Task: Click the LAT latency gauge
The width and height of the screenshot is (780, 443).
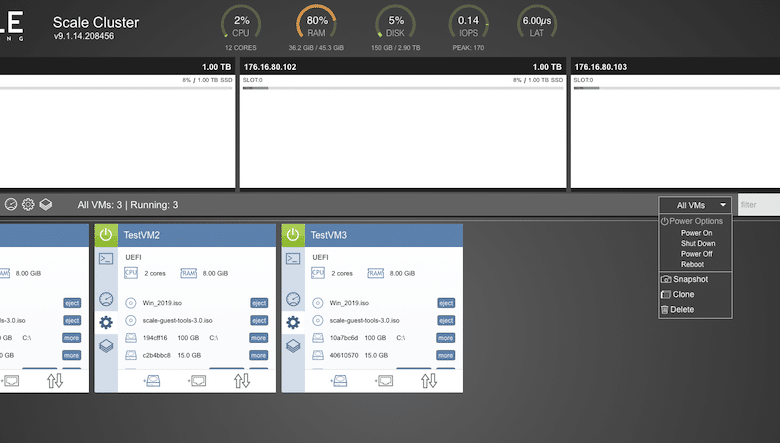Action: (x=537, y=23)
